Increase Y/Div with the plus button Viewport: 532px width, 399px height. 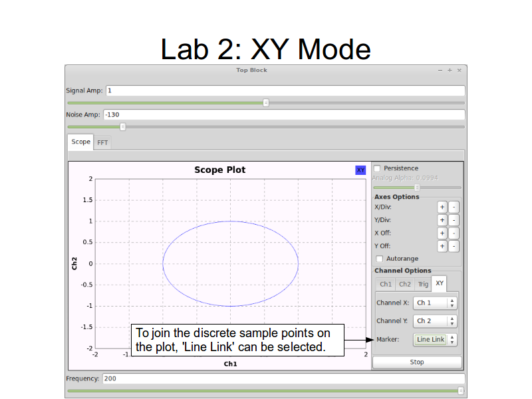[442, 220]
